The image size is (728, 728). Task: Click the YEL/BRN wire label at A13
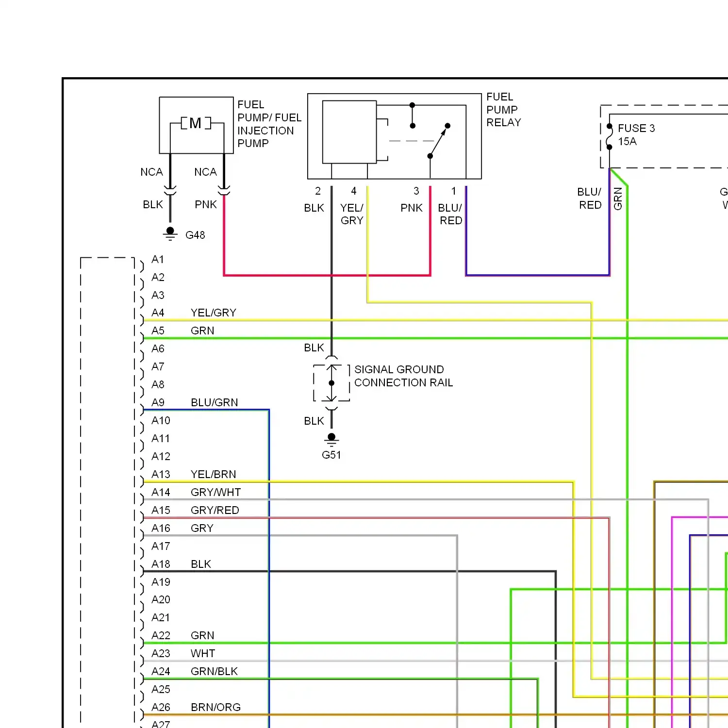tap(214, 474)
